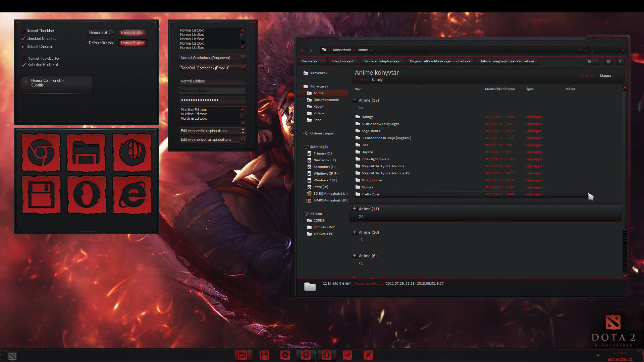Viewport: 644px width, 362px height.
Task: Show the tray hidden icons plus
Action: click(x=598, y=355)
